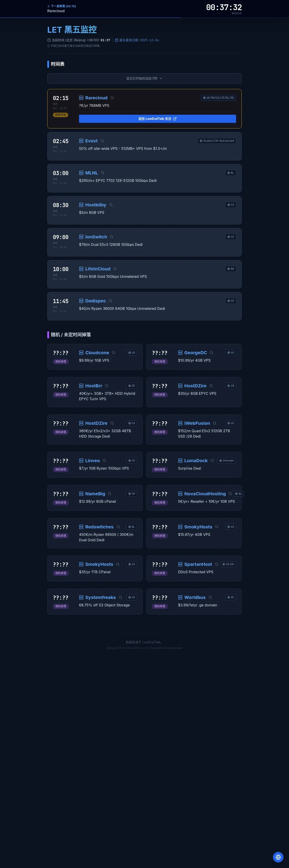Open the Dedispec provider link
This screenshot has height=868, width=289.
click(96, 301)
